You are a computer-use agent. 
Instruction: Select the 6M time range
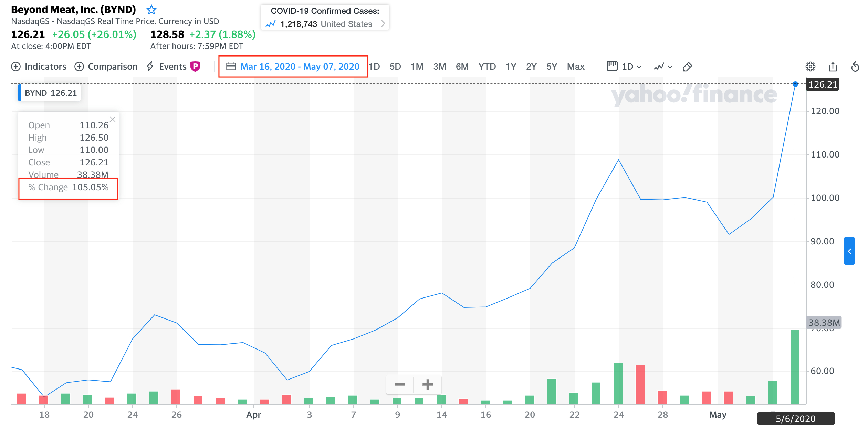pyautogui.click(x=462, y=67)
